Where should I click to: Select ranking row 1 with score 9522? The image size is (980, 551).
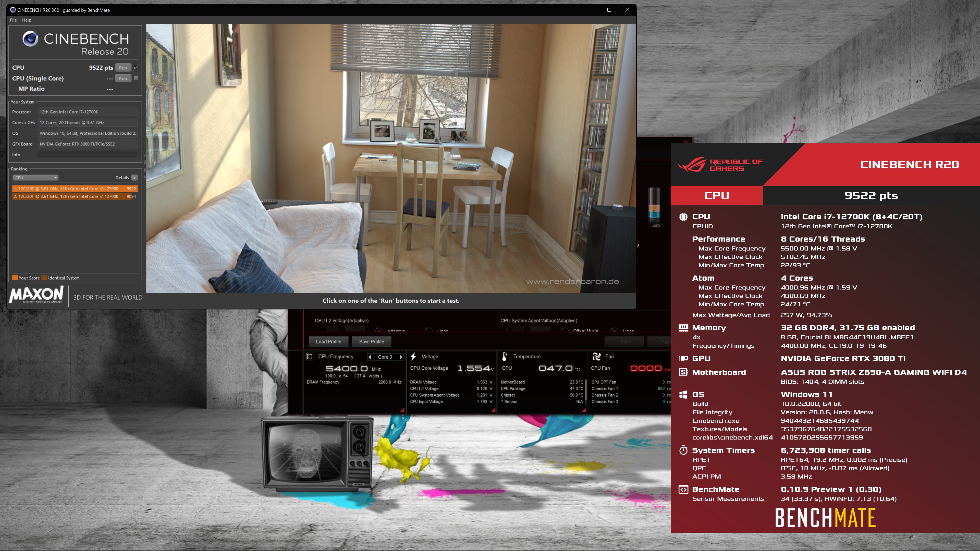75,189
